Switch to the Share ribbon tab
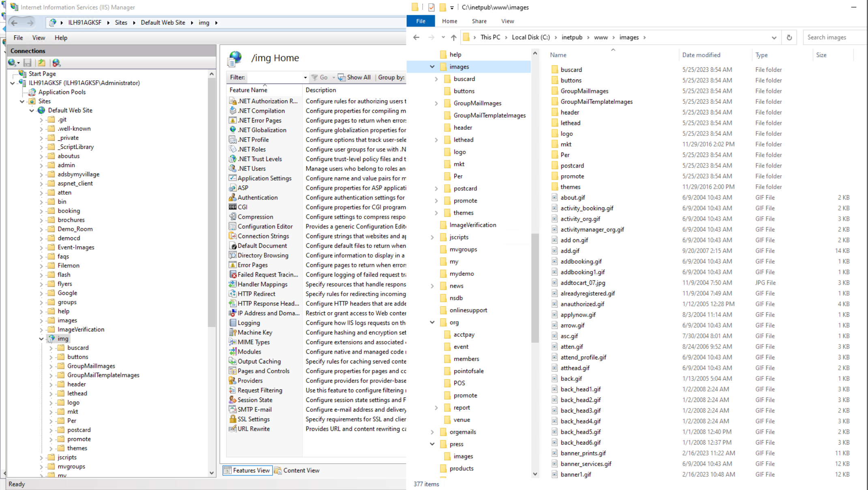This screenshot has height=490, width=868. (x=479, y=21)
